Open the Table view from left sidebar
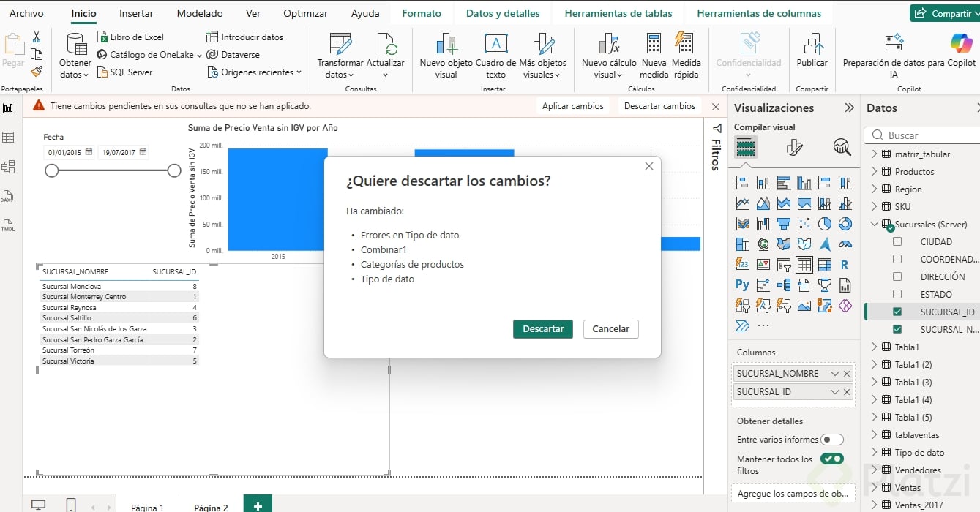Viewport: 980px width, 512px height. (x=9, y=138)
